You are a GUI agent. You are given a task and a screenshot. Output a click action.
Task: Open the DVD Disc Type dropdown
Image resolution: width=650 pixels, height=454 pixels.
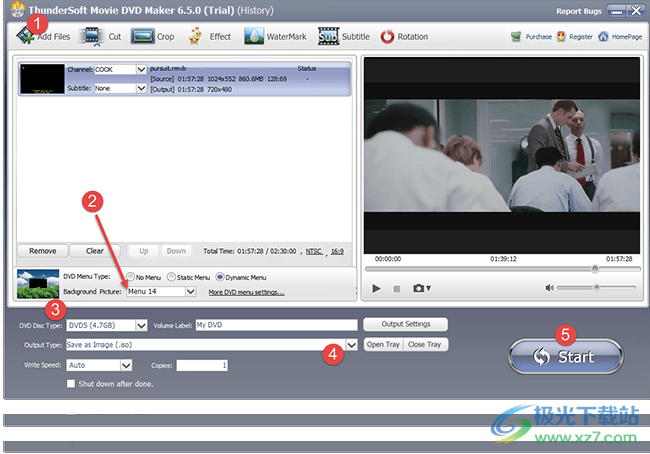tap(141, 325)
